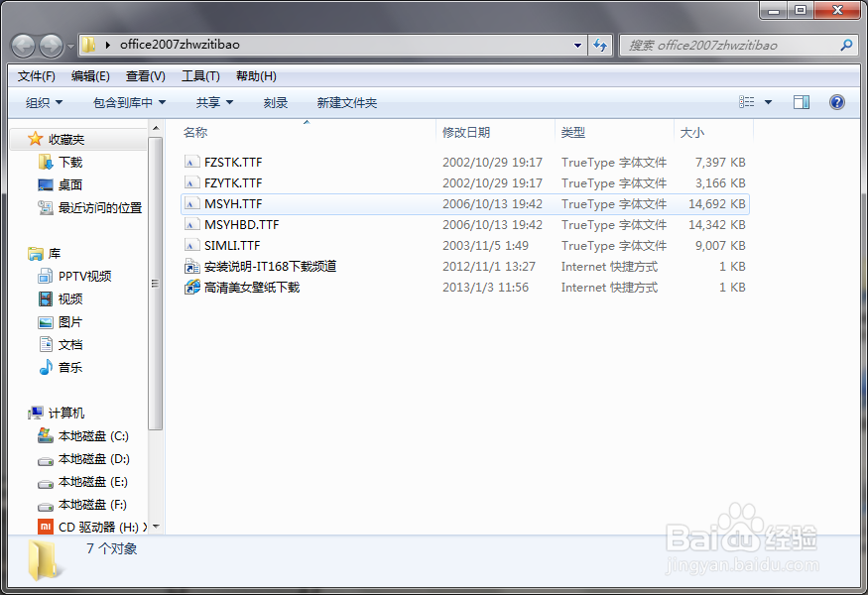Open the 帮助(H) menu

256,76
